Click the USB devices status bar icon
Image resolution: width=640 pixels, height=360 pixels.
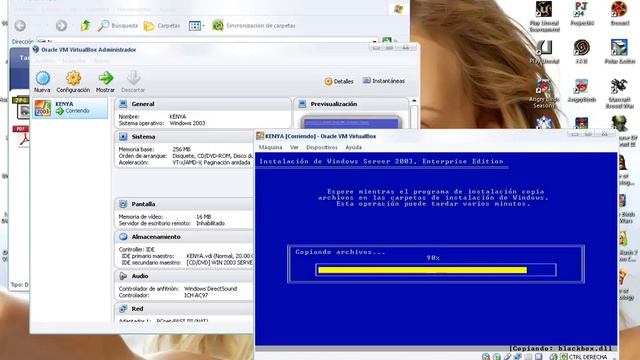click(x=507, y=357)
